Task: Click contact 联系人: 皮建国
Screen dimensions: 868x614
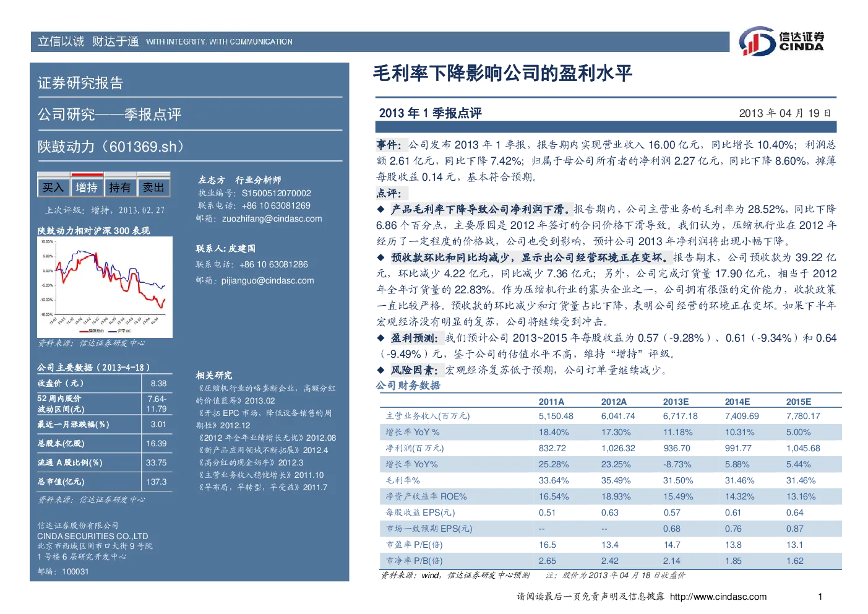Action: tap(226, 248)
